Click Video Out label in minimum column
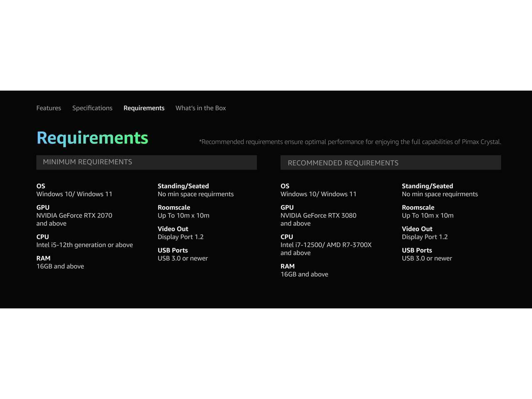The width and height of the screenshot is (532, 399). (173, 229)
